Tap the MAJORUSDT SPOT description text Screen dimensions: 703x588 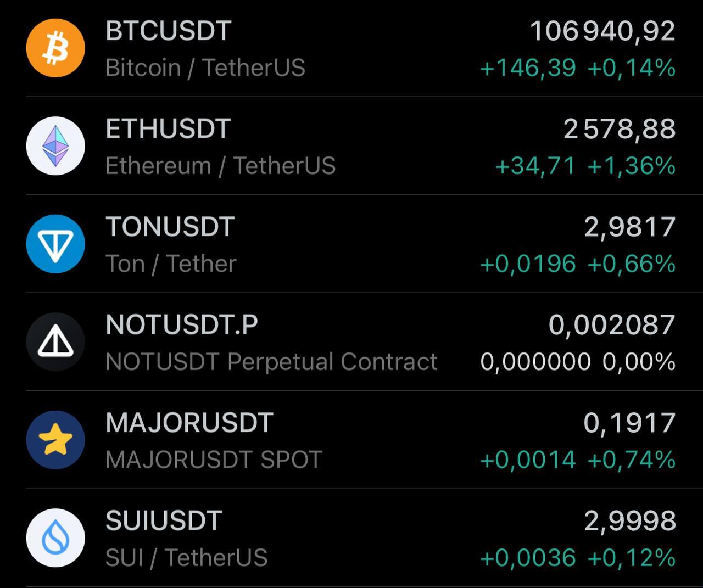point(214,460)
